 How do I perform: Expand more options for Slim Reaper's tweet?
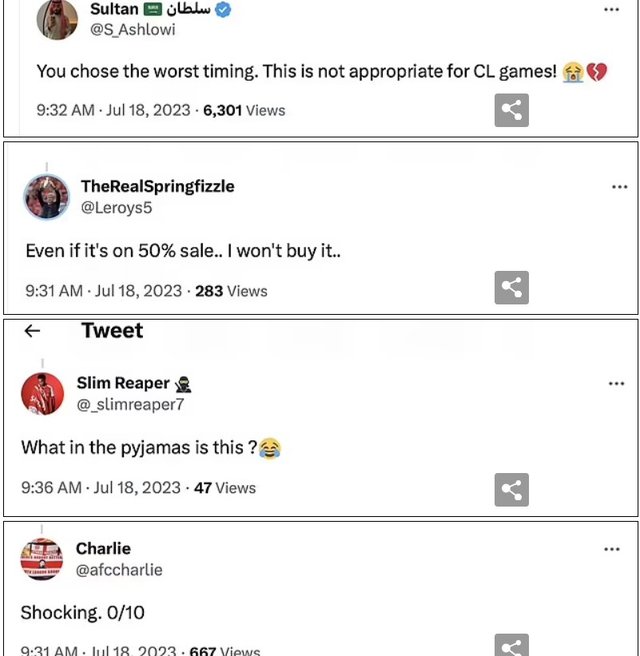click(617, 384)
